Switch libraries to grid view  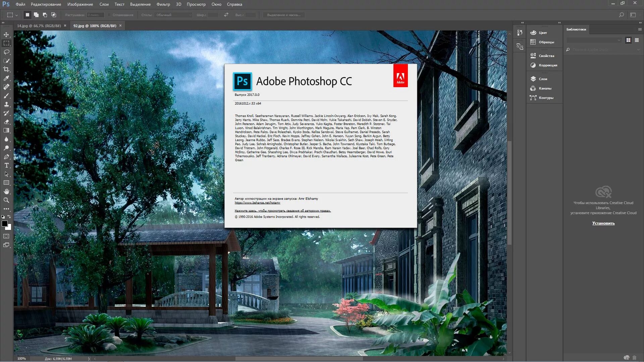[x=628, y=40]
